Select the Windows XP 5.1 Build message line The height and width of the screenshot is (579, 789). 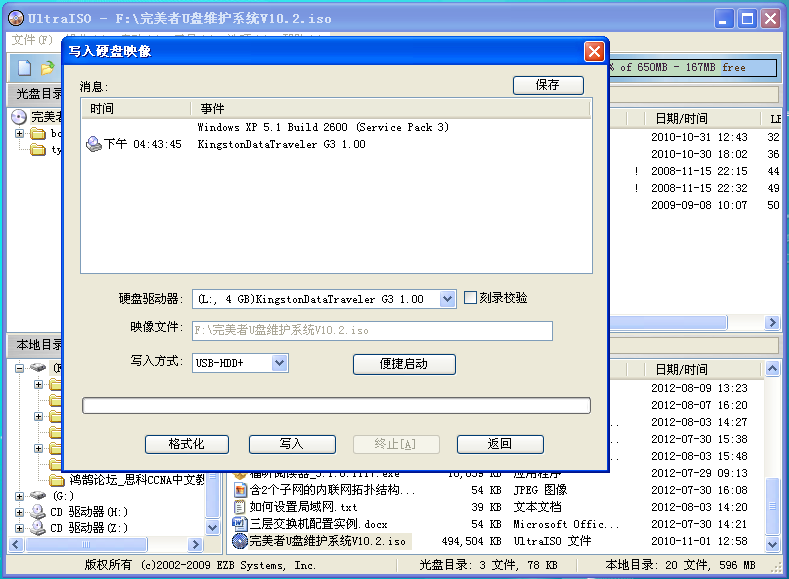coord(323,127)
